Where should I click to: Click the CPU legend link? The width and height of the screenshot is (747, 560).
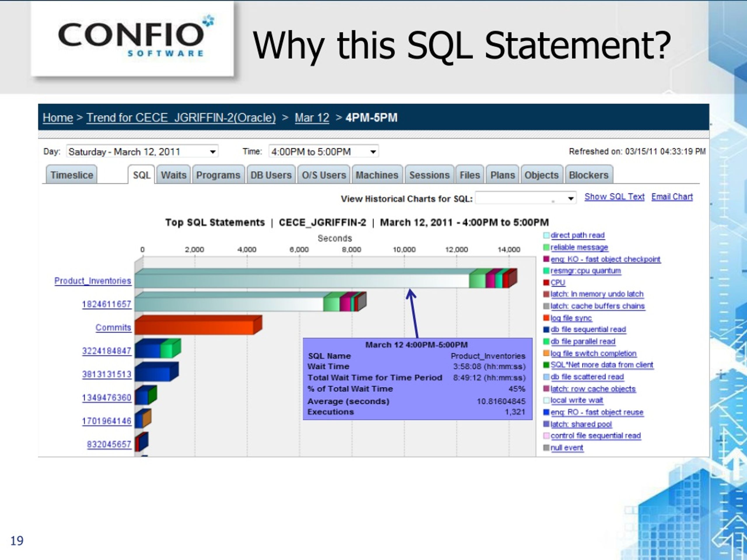point(558,283)
